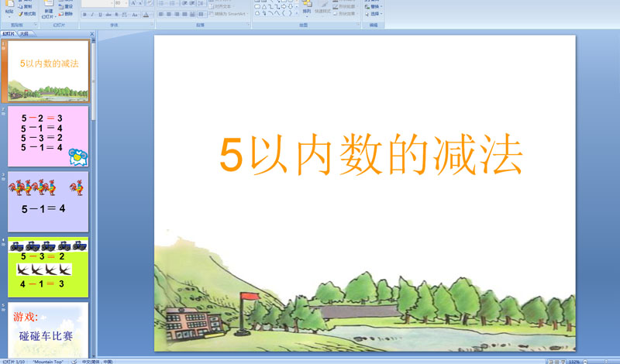Viewport: 620px width, 364px height.
Task: Click the increase indent icon
Action: [x=191, y=3]
